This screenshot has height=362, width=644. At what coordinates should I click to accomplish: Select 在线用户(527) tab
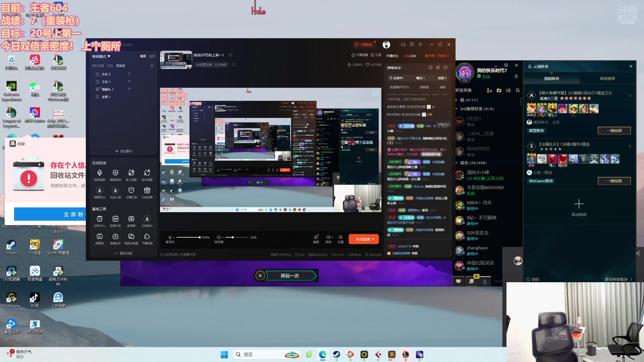(399, 87)
